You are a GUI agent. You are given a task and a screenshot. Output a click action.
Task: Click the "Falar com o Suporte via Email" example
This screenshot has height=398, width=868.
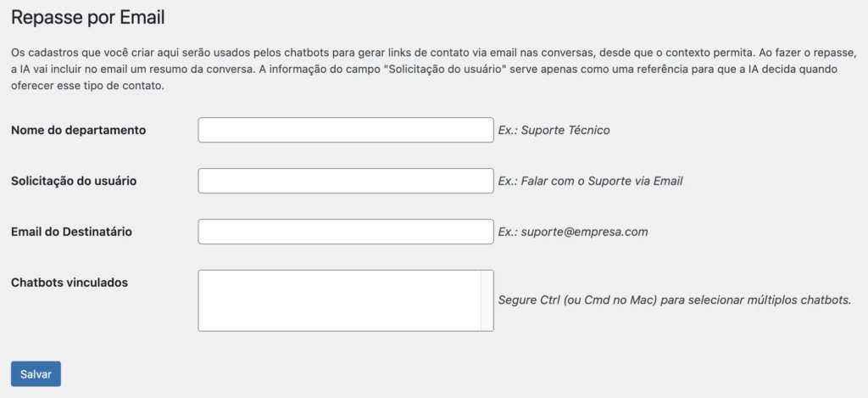click(x=602, y=181)
